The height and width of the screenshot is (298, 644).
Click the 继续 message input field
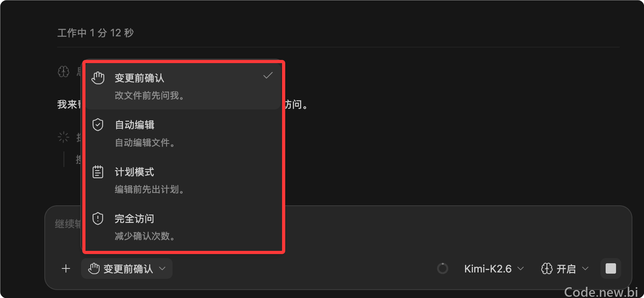coord(338,230)
